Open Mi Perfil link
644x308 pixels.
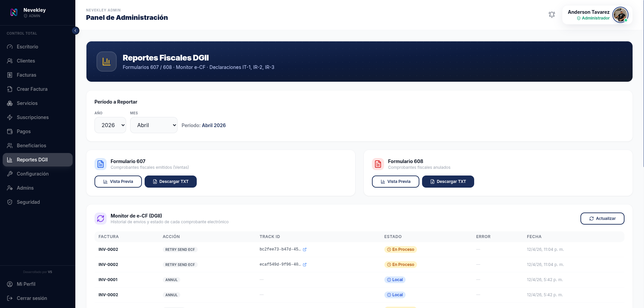[x=38, y=284]
